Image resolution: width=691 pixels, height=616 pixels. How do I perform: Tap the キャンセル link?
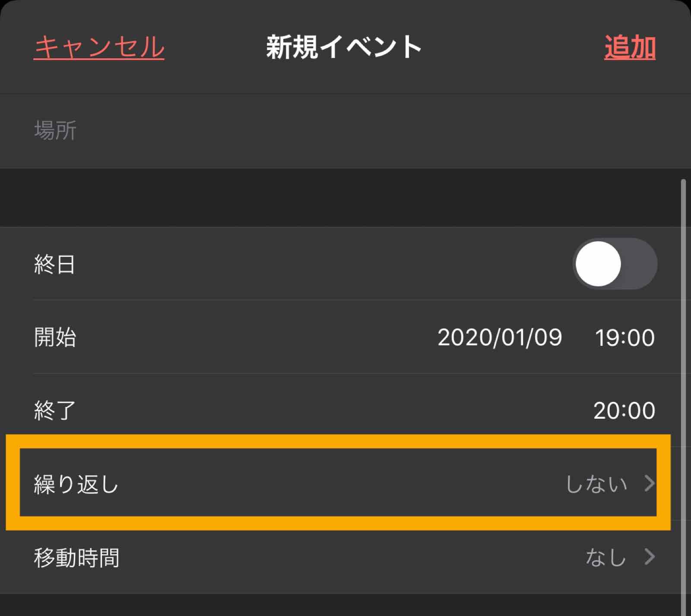99,47
